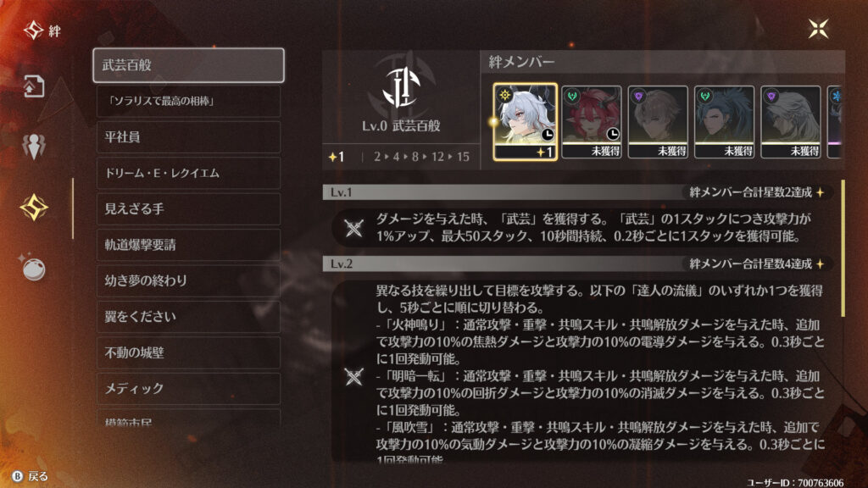Screen dimensions: 868x488
Task: Select the 武芸百般 list entry
Action: click(x=189, y=65)
